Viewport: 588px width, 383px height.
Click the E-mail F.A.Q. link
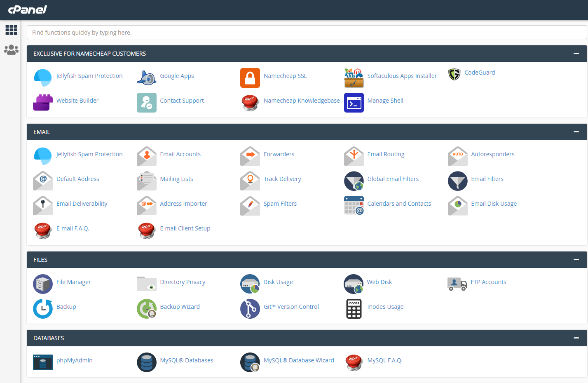[73, 228]
